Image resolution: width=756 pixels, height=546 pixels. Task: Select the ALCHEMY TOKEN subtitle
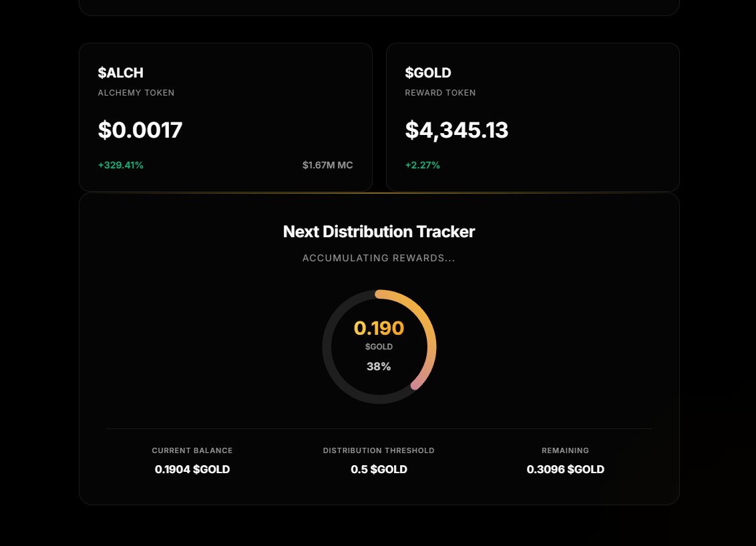136,93
